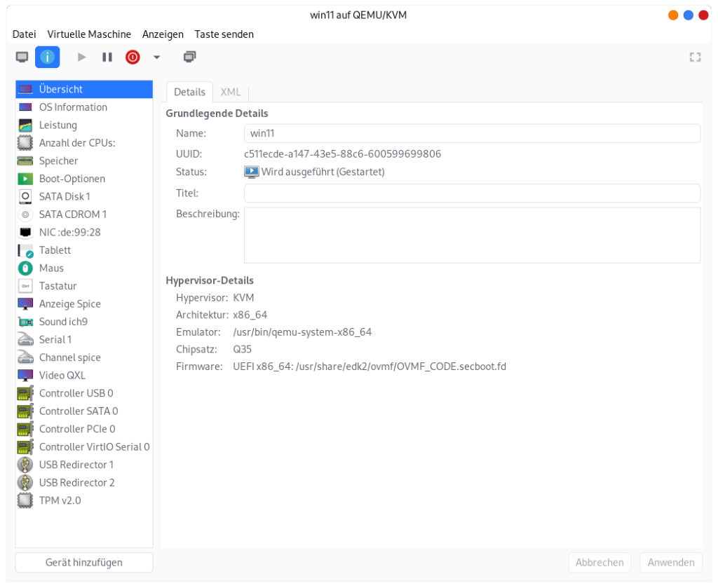Select OS Information entry
This screenshot has width=718, height=588.
pyautogui.click(x=84, y=107)
